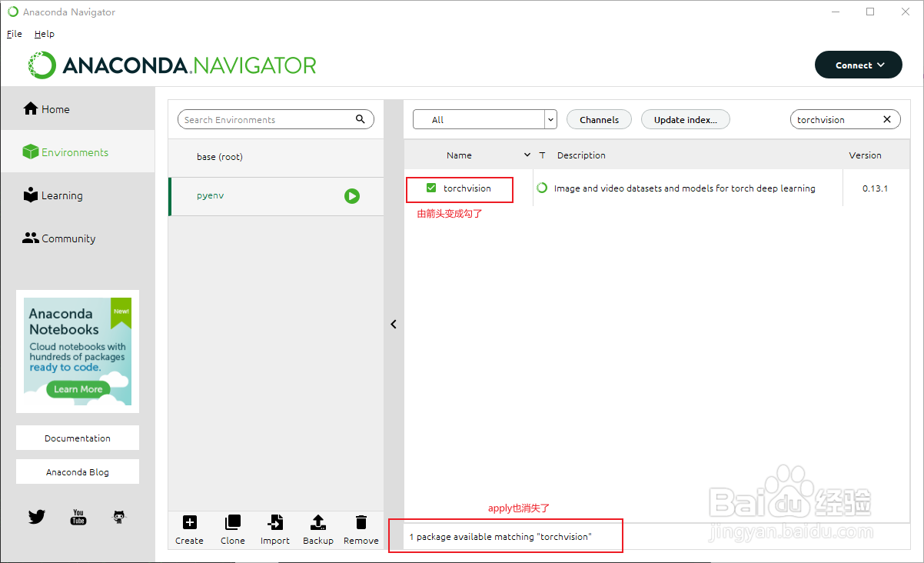This screenshot has width=924, height=563.
Task: Click the search environments magnifier icon
Action: click(361, 119)
